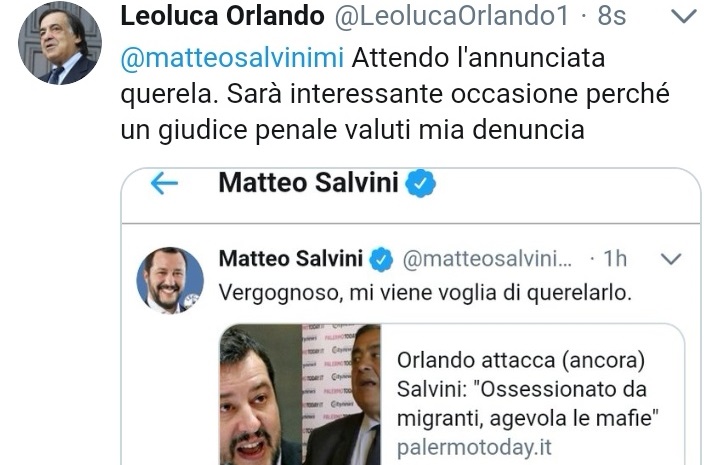Open Leoluca Orlando's profile picture

[x=60, y=43]
